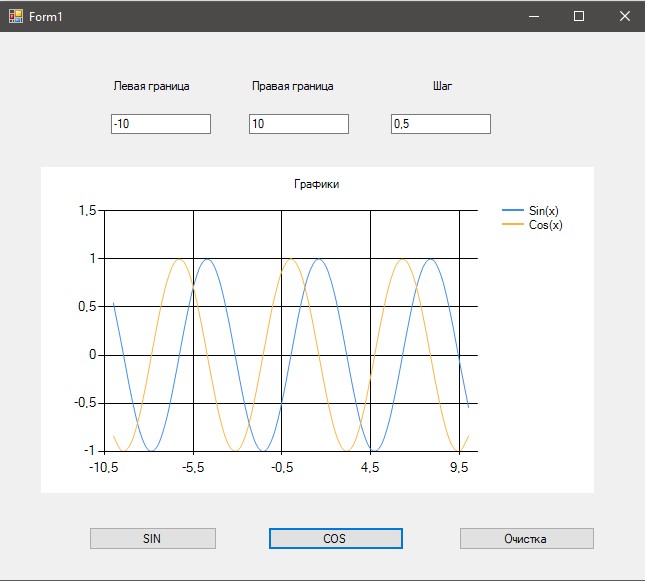Click the Левая граница label
Viewport: 645px width, 581px height.
coord(152,86)
